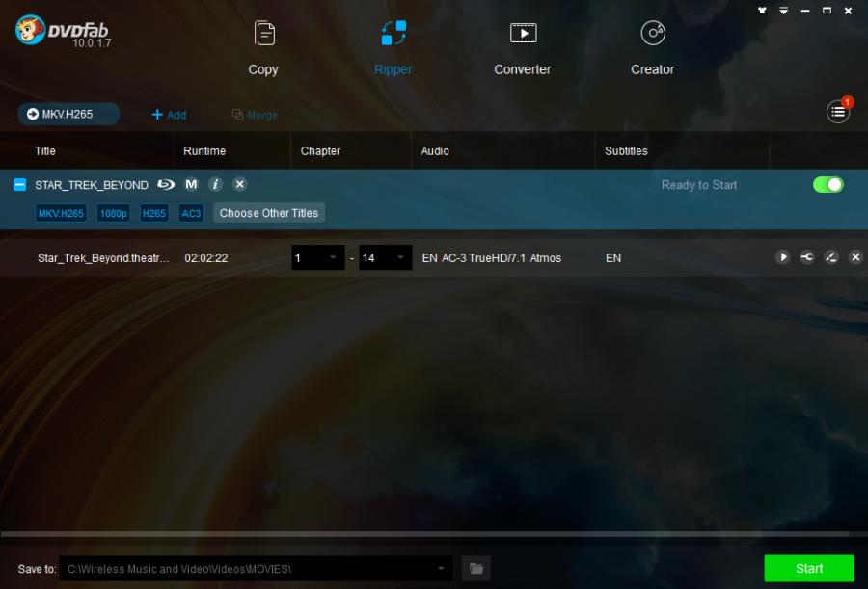868x589 pixels.
Task: Remove the Star_Trek_Beyond.theatr title row
Action: 855,256
